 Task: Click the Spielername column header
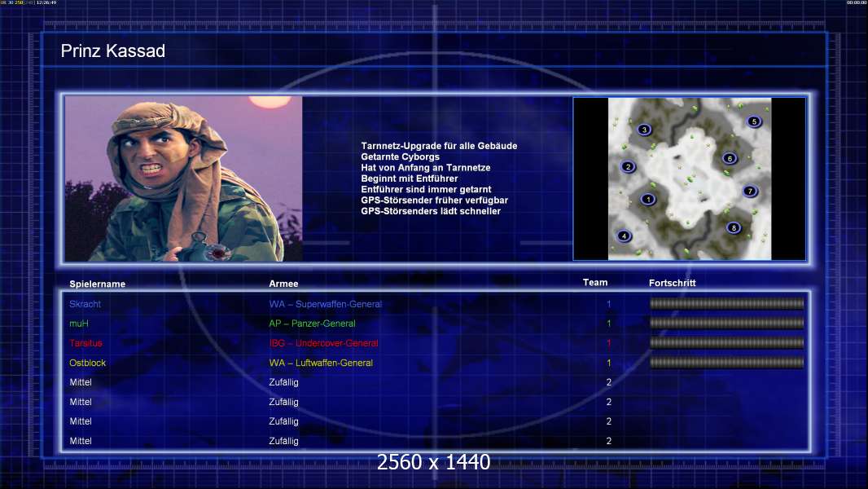[x=98, y=284]
